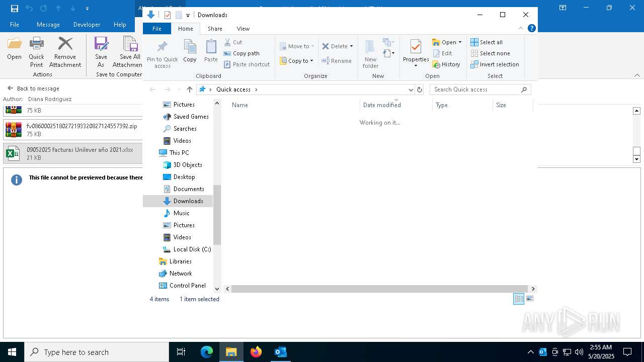This screenshot has height=362, width=644.
Task: Switch to large thumbnails view icon
Action: pyautogui.click(x=529, y=299)
